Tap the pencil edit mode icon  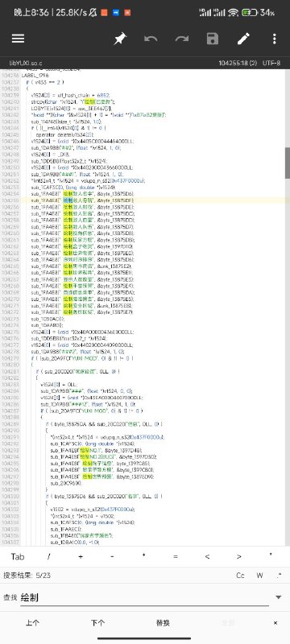pos(243,39)
